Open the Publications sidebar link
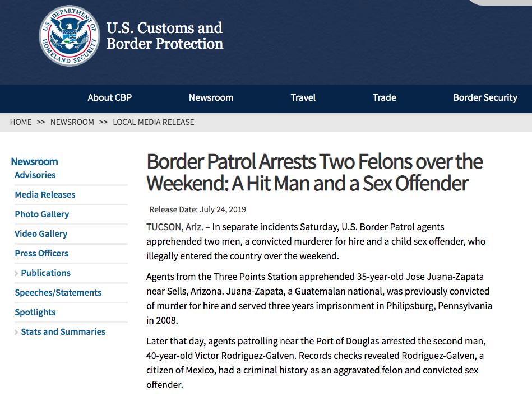Viewport: 532px width, 397px height. (46, 273)
